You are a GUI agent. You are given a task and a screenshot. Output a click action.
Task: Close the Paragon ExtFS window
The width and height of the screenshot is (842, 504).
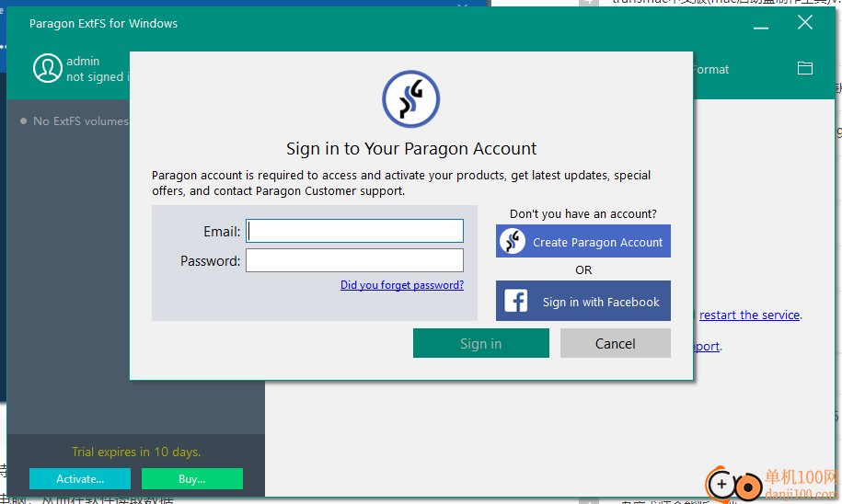click(805, 23)
